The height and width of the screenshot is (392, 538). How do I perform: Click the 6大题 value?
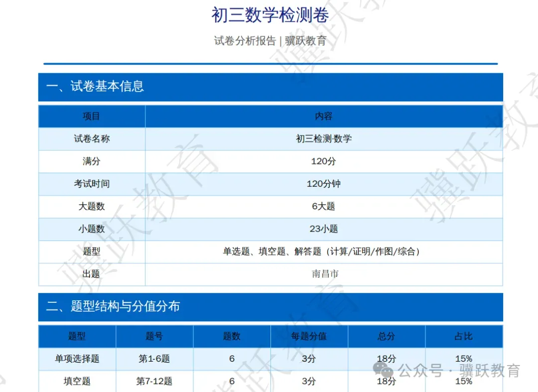click(x=324, y=207)
